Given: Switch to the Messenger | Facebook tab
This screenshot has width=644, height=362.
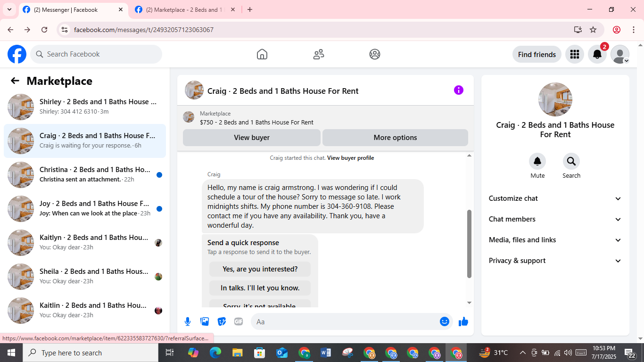Looking at the screenshot, I should pos(74,9).
